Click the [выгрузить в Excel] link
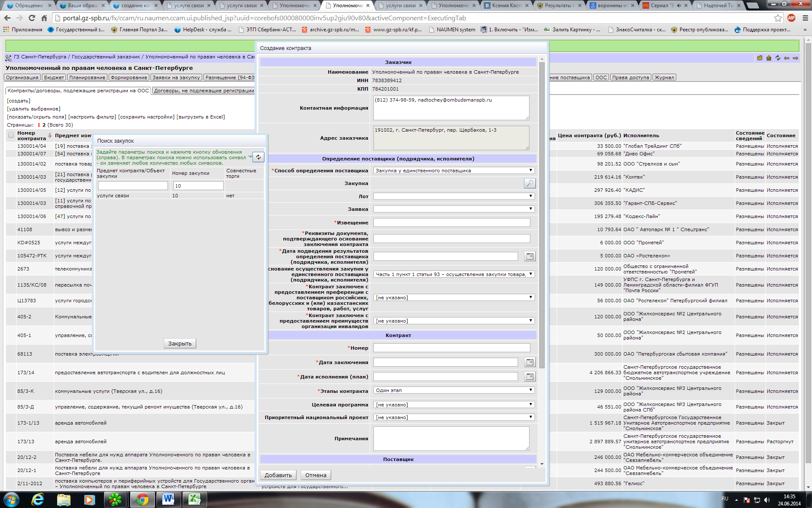 [200, 117]
